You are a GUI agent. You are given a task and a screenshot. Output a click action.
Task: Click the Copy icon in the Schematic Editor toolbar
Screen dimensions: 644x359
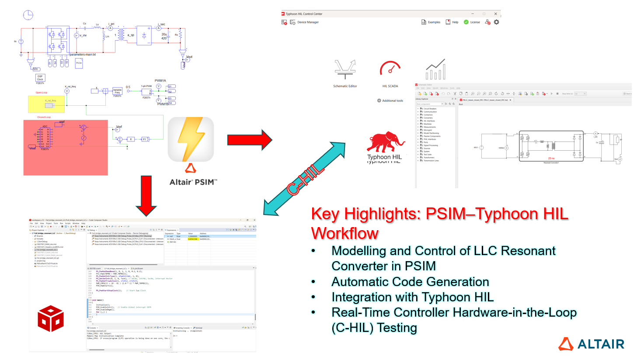point(461,93)
